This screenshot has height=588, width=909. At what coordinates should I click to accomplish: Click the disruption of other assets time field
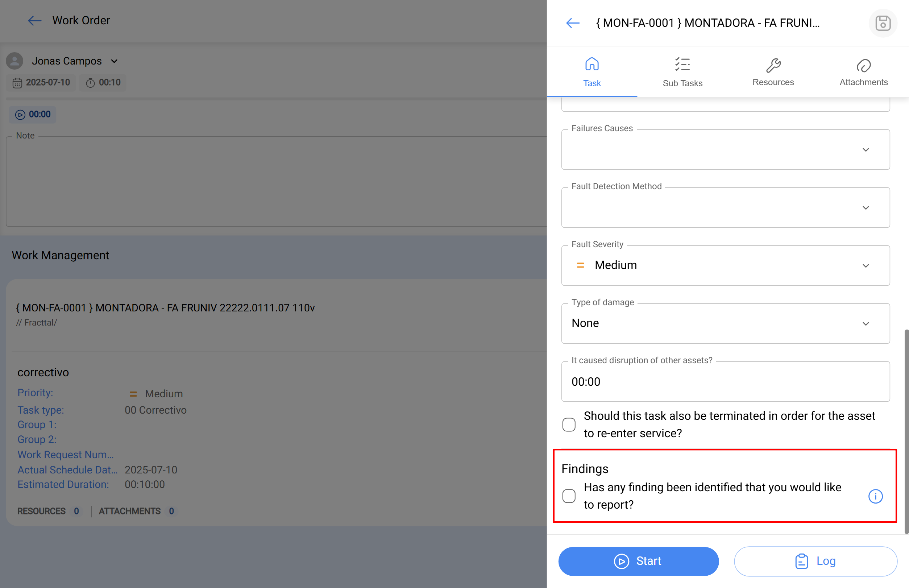pos(725,381)
